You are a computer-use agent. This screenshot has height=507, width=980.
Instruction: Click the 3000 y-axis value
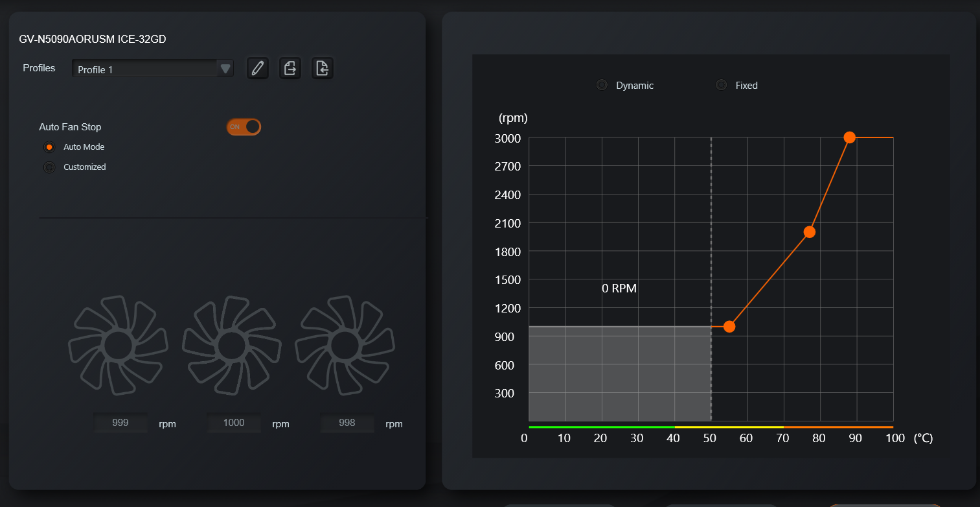pyautogui.click(x=507, y=138)
